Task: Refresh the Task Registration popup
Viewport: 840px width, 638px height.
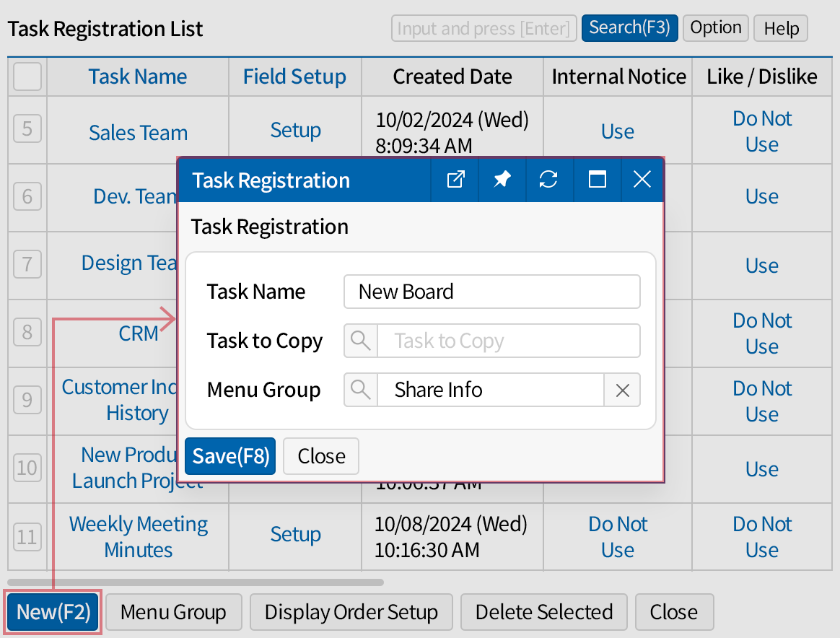Action: click(x=549, y=180)
